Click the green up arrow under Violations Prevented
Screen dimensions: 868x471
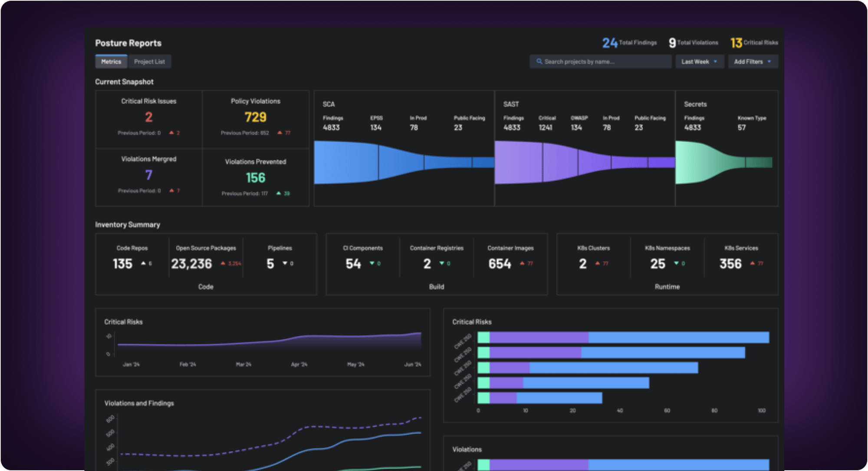[279, 193]
